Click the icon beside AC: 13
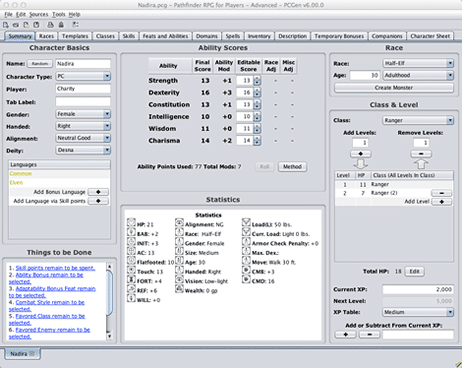 click(131, 251)
